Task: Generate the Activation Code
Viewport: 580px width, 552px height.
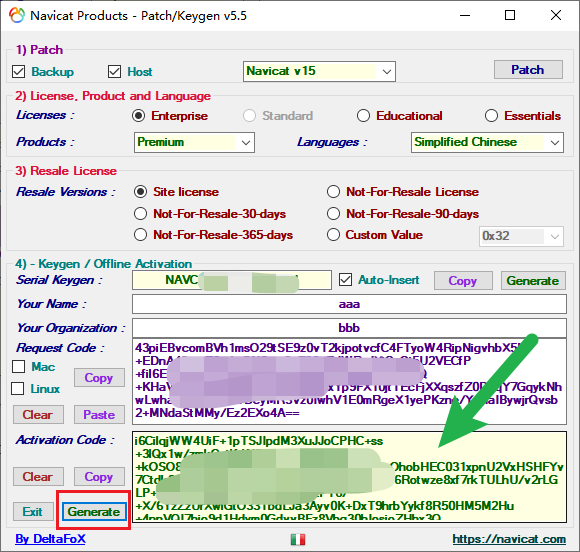Action: (x=94, y=512)
